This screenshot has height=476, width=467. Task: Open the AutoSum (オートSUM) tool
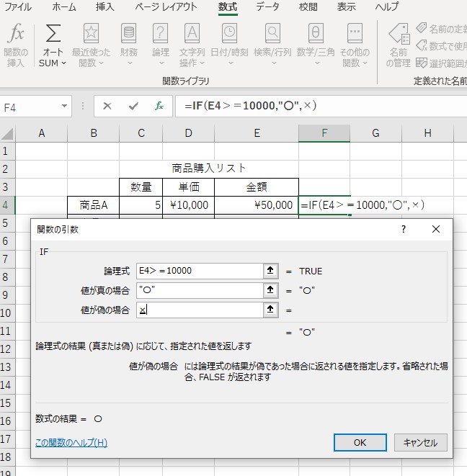point(53,44)
